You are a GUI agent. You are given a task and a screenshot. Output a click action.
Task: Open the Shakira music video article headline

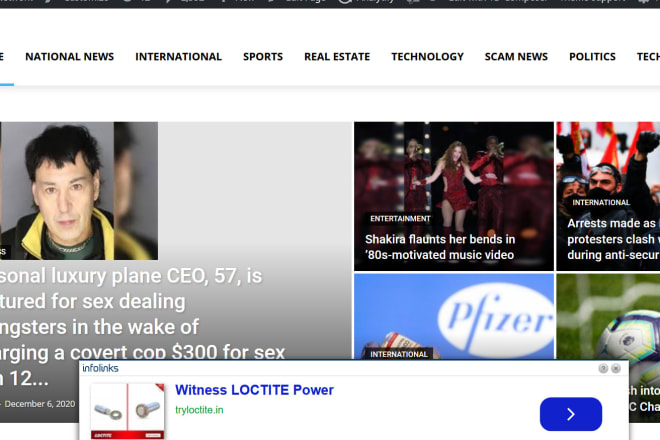(440, 247)
